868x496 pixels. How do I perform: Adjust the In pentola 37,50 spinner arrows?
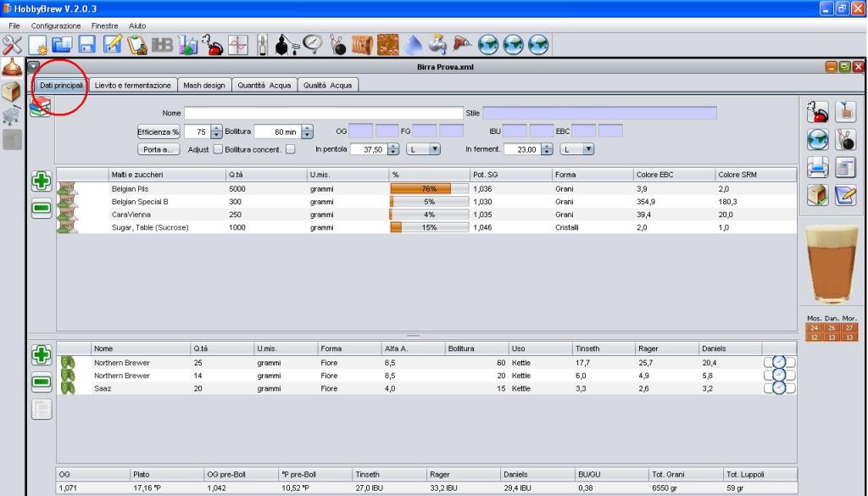pyautogui.click(x=393, y=149)
